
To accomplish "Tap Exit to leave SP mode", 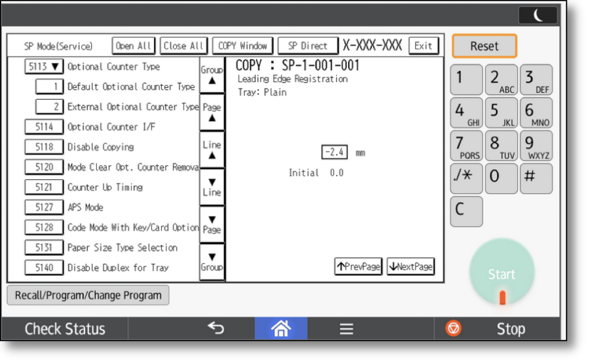I will click(423, 46).
